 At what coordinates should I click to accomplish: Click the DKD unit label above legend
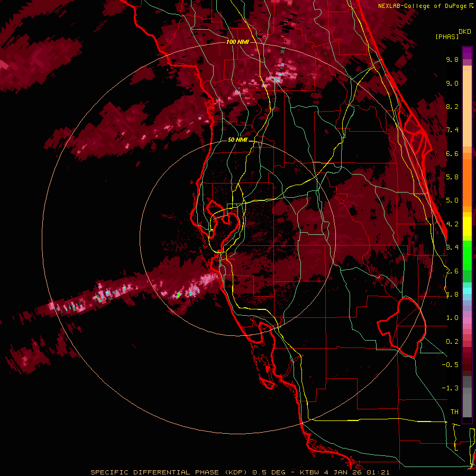465,32
